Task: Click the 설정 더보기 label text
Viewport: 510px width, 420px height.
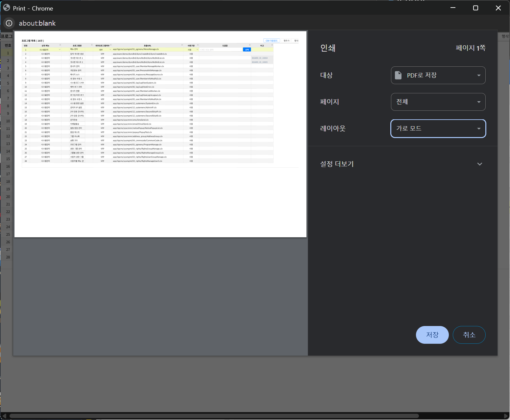Action: pyautogui.click(x=337, y=164)
